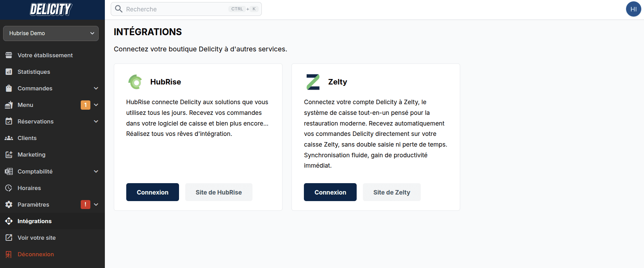Click the search magnifier icon
644x268 pixels.
[x=119, y=9]
